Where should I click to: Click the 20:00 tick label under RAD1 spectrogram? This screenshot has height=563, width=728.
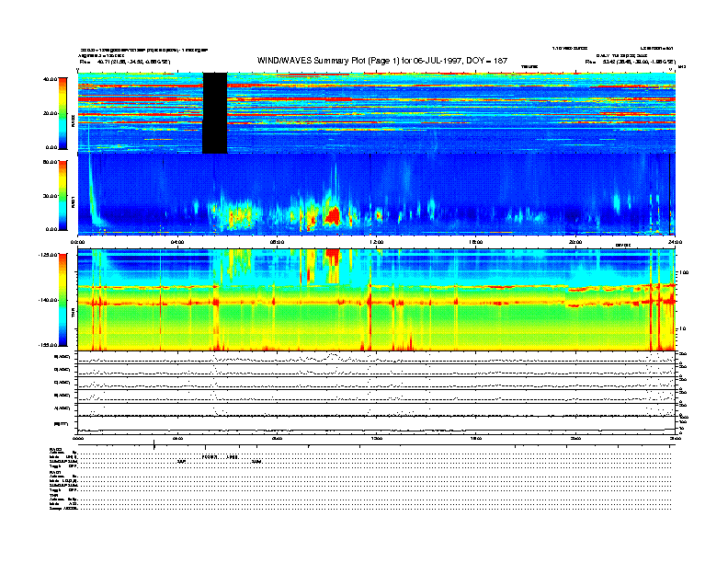tap(575, 242)
